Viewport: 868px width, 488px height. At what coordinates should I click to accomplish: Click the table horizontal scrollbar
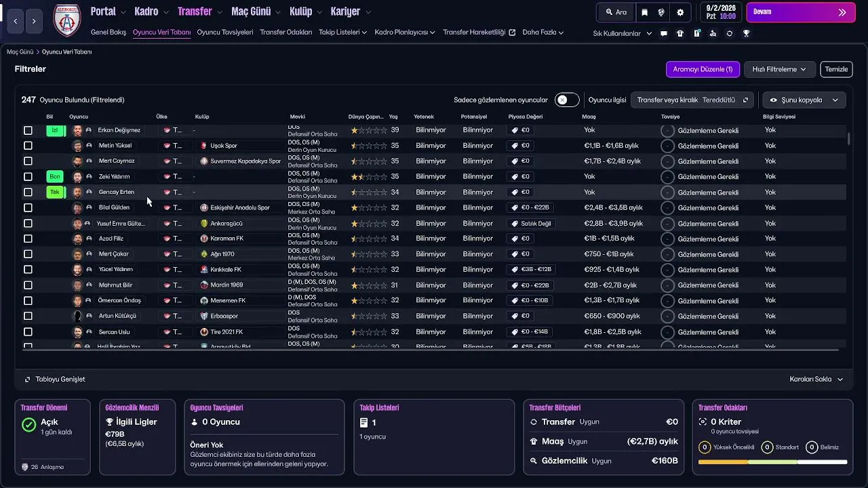click(431, 350)
